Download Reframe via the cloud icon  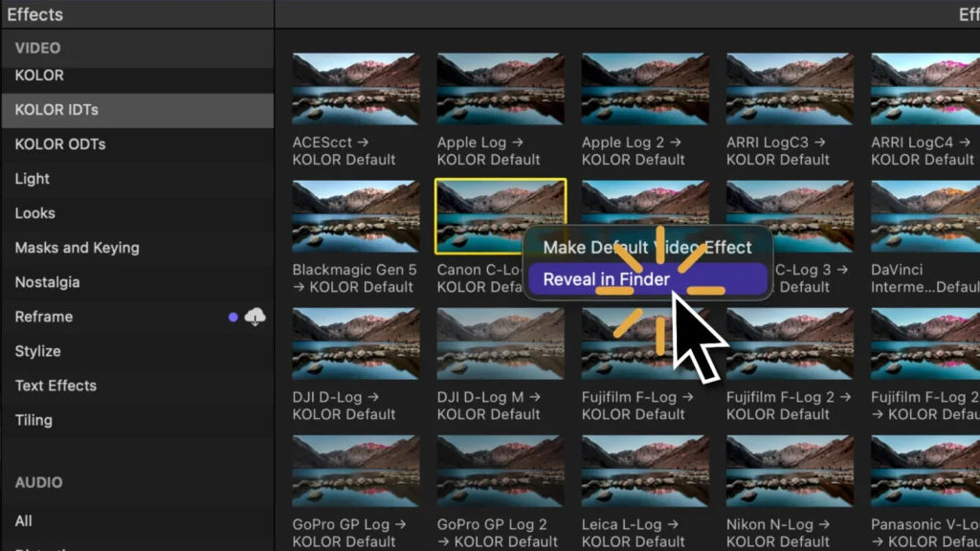pos(255,317)
